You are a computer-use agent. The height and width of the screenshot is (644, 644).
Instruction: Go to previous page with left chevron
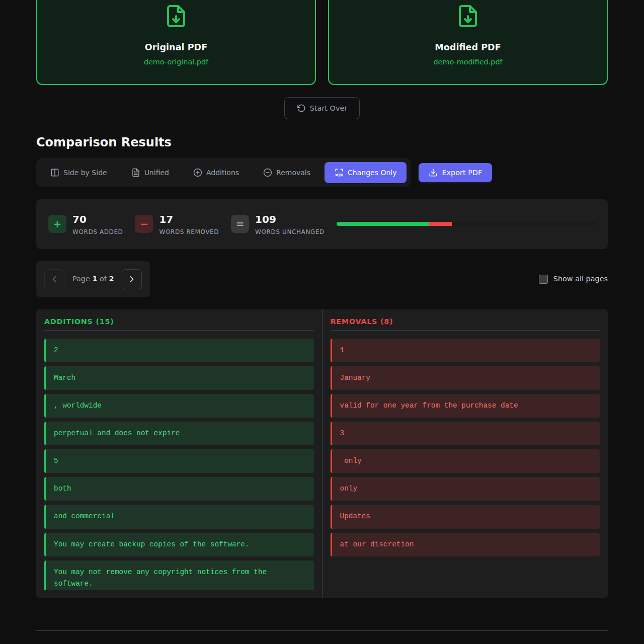(54, 279)
